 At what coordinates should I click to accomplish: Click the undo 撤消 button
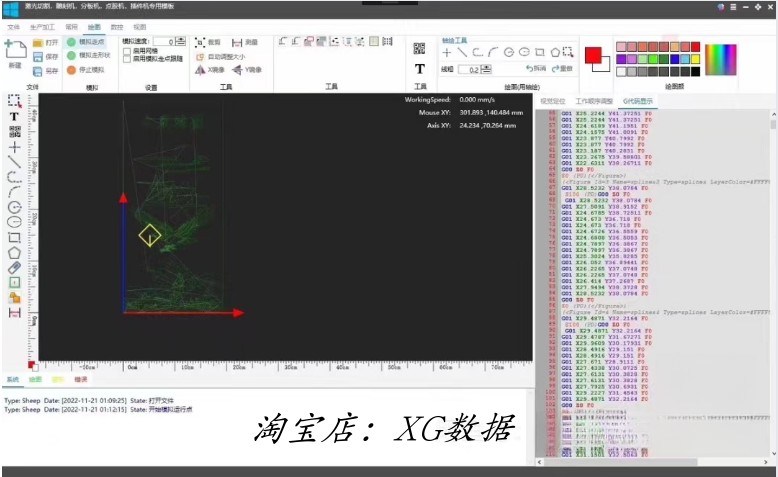(x=536, y=68)
